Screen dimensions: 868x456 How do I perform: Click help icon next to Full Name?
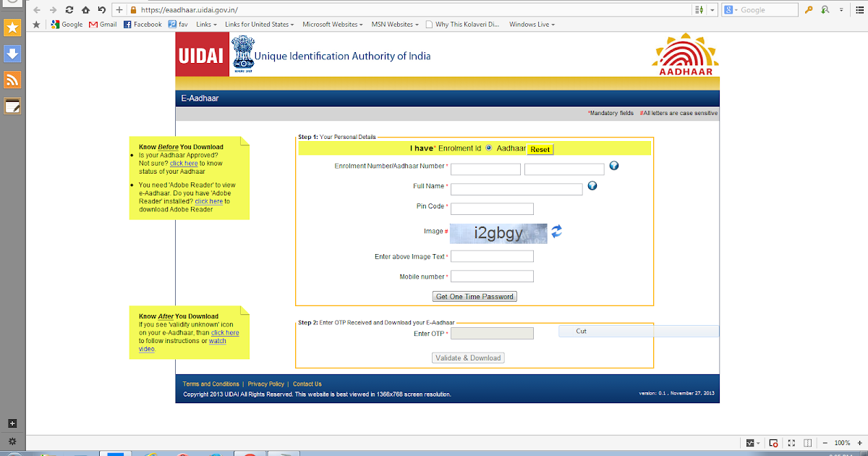(592, 186)
